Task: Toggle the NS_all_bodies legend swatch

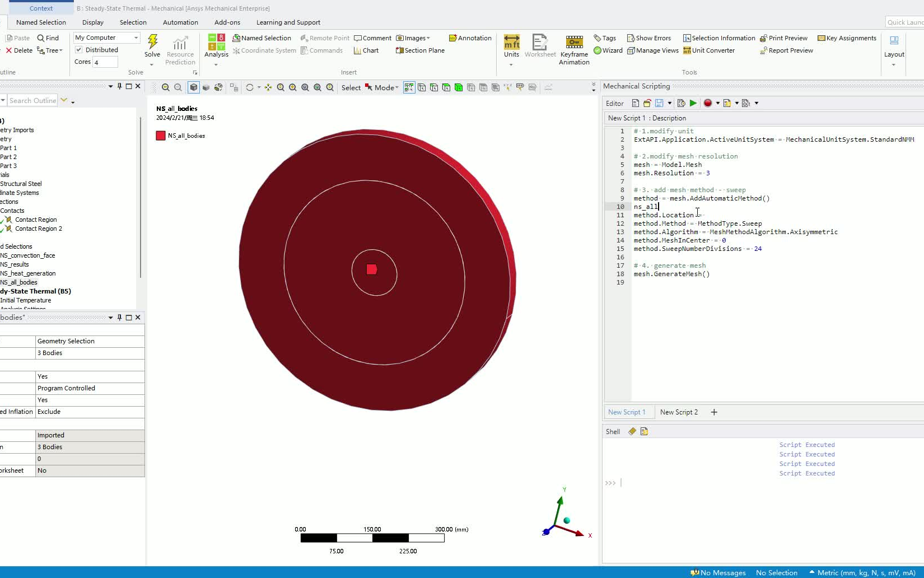Action: (x=160, y=136)
